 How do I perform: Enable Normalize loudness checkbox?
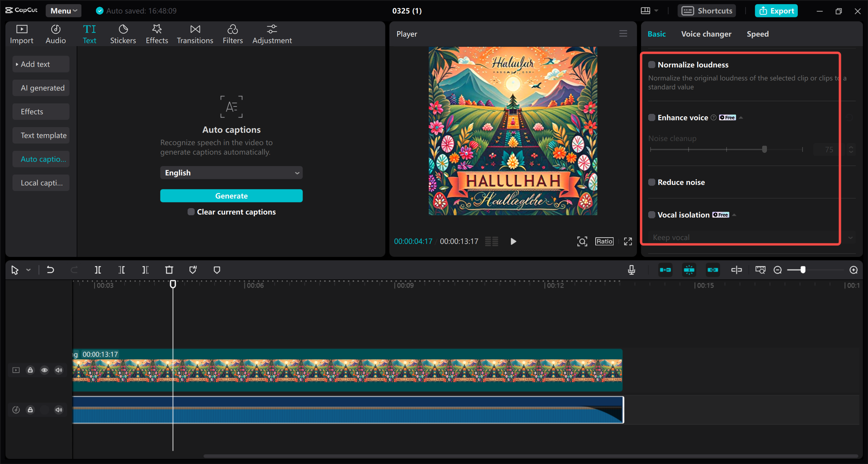[651, 65]
